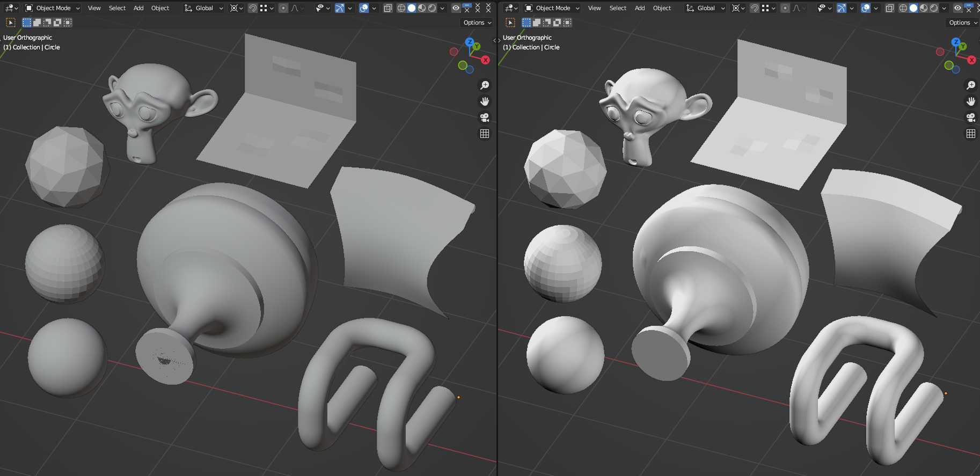Open editor type menu in left viewport

tap(11, 8)
